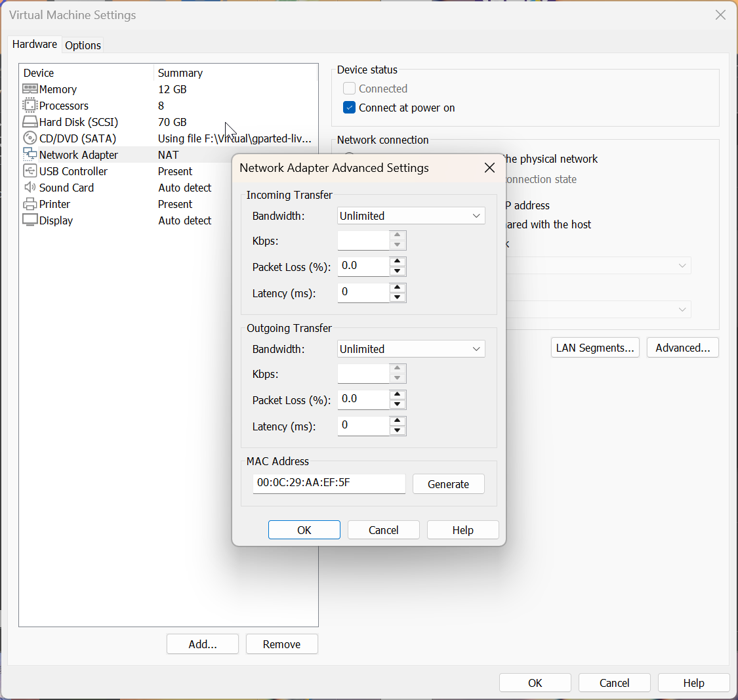
Task: Switch to the Options tab
Action: tap(83, 45)
